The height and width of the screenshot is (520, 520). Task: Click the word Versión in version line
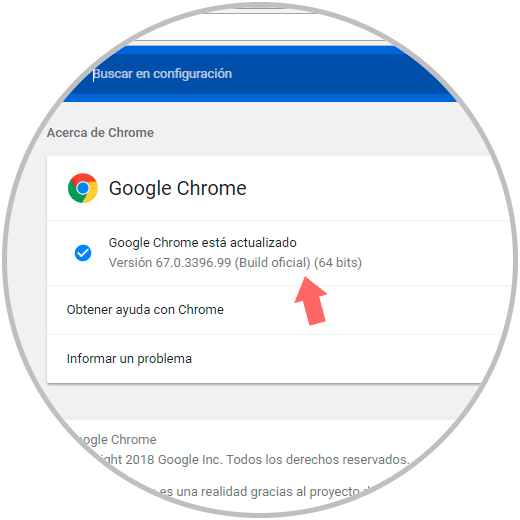point(130,263)
